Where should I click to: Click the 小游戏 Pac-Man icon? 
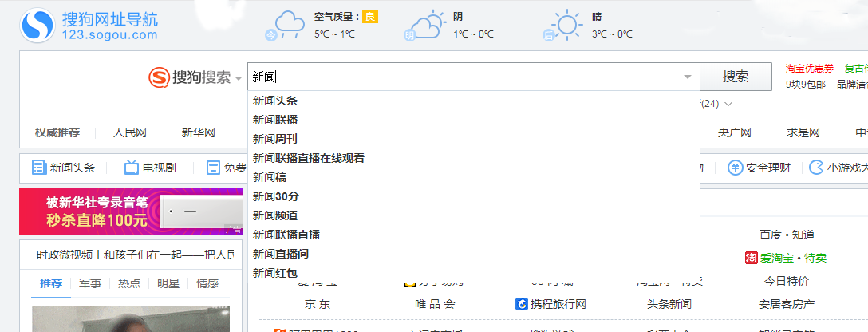pyautogui.click(x=816, y=168)
